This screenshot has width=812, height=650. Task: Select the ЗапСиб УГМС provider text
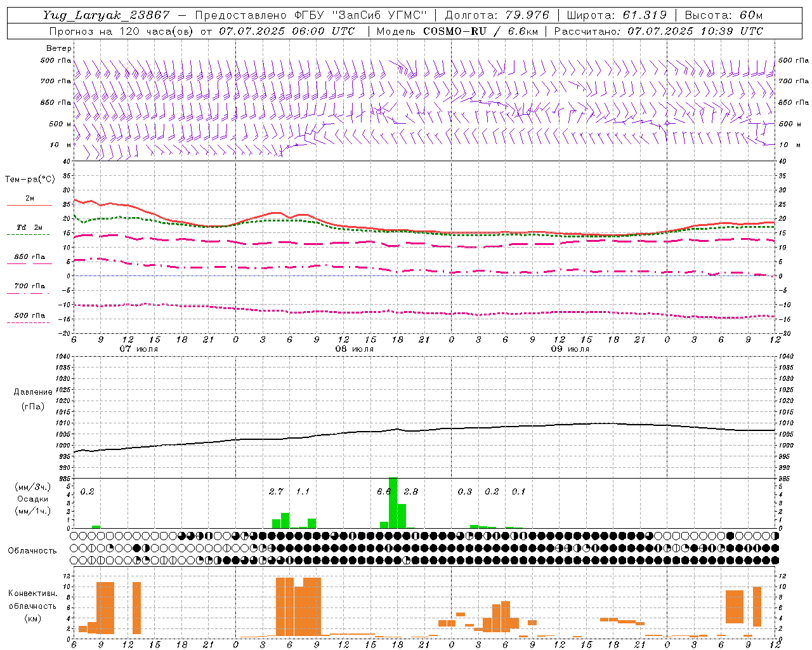coord(379,15)
